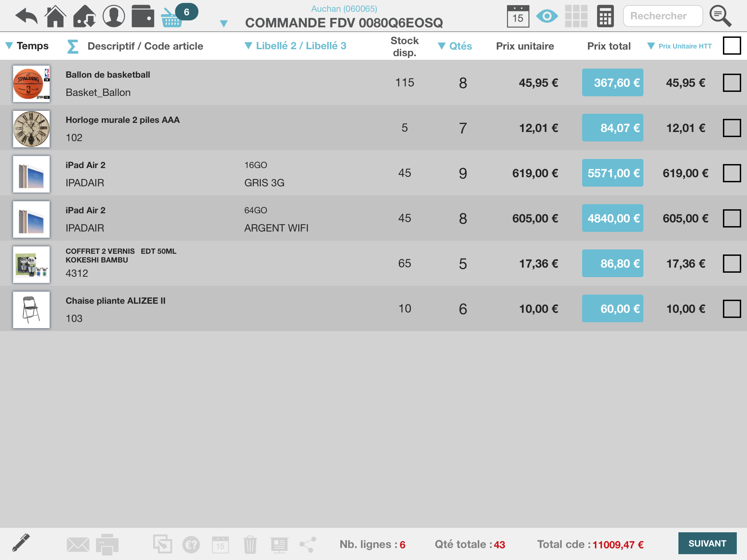Focus the Rechercher search field
The width and height of the screenshot is (747, 560).
click(x=663, y=16)
